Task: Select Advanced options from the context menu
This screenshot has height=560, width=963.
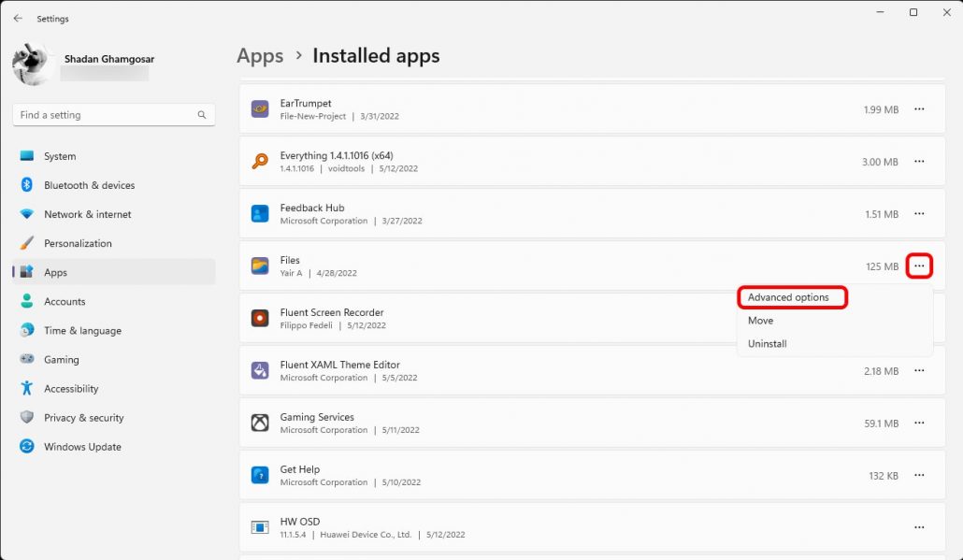Action: [x=788, y=297]
